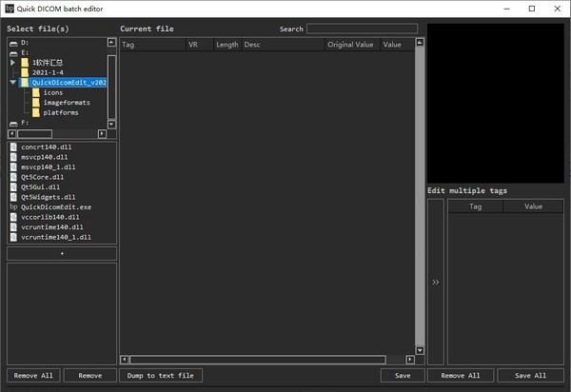Click the concrt140.dll file icon
The width and height of the screenshot is (571, 392).
[x=13, y=147]
